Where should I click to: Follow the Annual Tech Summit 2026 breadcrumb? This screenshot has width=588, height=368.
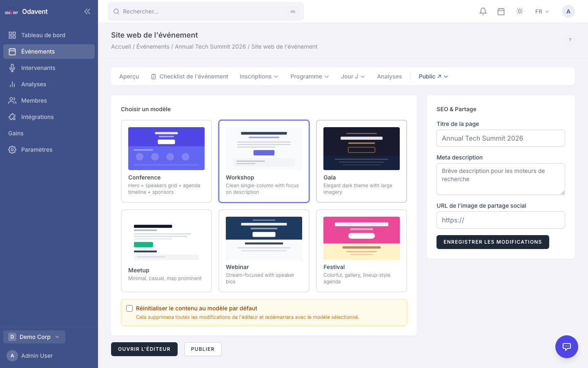(210, 47)
